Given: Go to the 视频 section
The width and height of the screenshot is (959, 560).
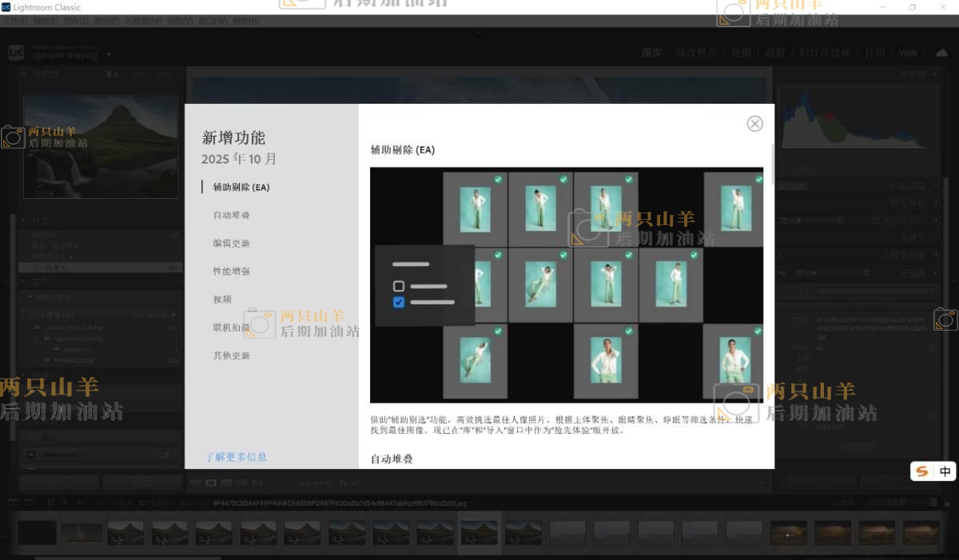Looking at the screenshot, I should (222, 300).
